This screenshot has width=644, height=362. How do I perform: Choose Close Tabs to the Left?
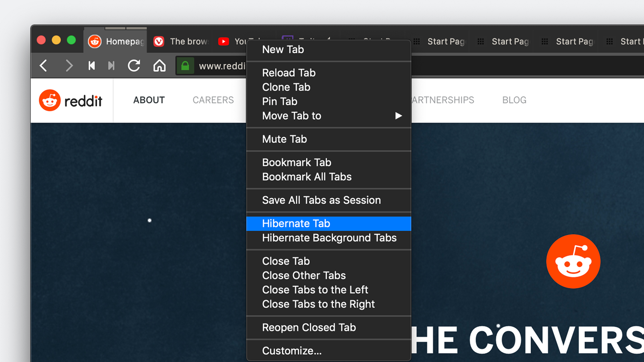point(329,290)
